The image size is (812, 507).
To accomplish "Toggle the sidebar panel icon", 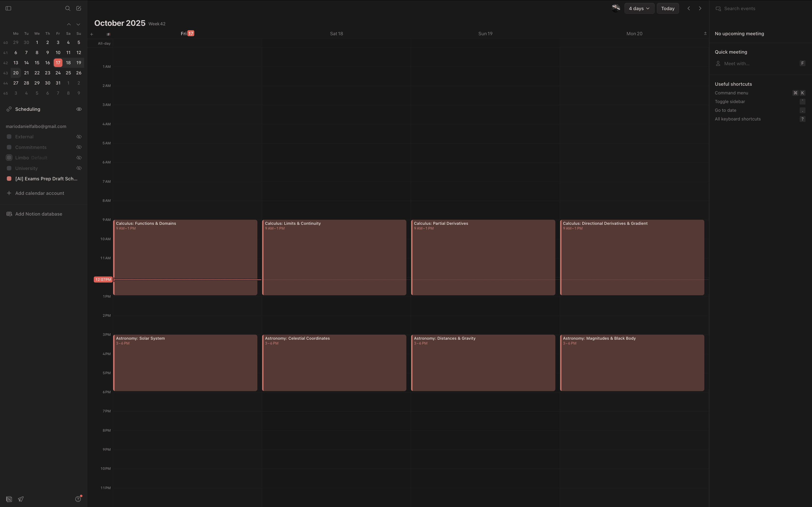I will (x=8, y=8).
